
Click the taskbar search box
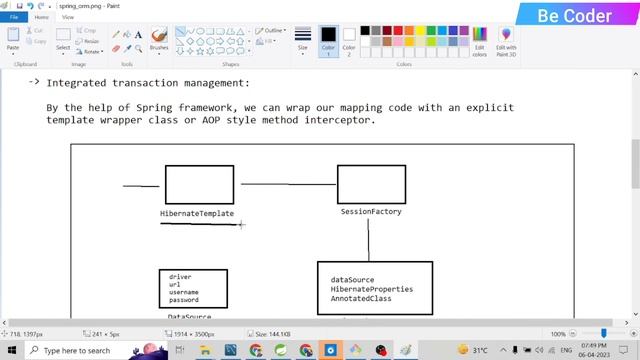pyautogui.click(x=96, y=350)
